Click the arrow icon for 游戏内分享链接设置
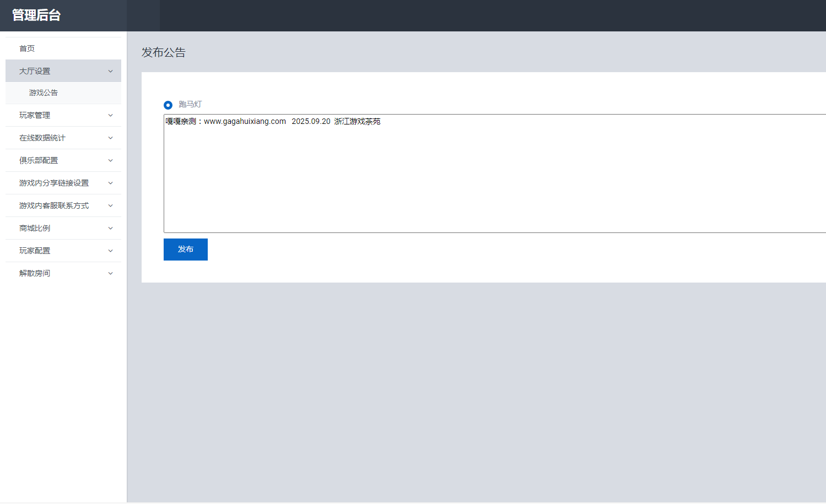Screen dimensions: 826x504 click(x=110, y=183)
